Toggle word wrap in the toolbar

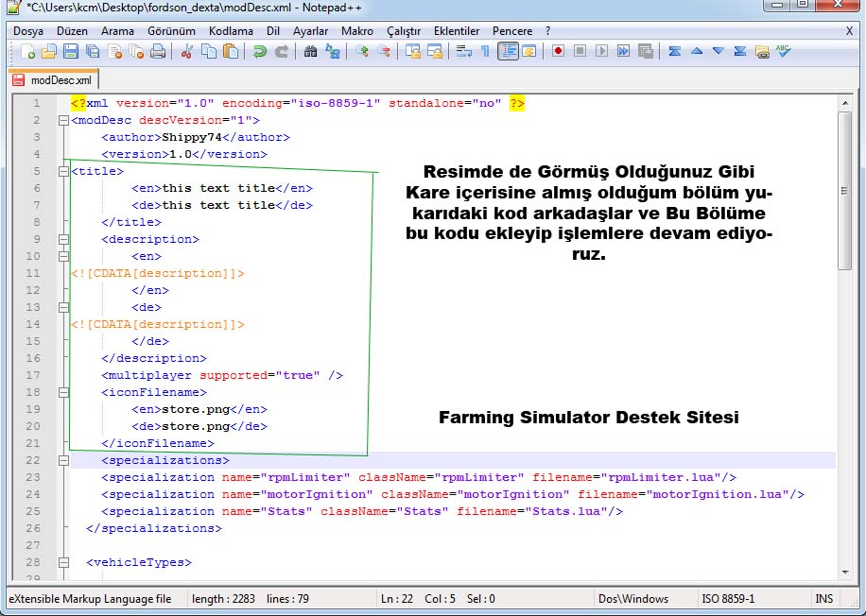(x=463, y=51)
